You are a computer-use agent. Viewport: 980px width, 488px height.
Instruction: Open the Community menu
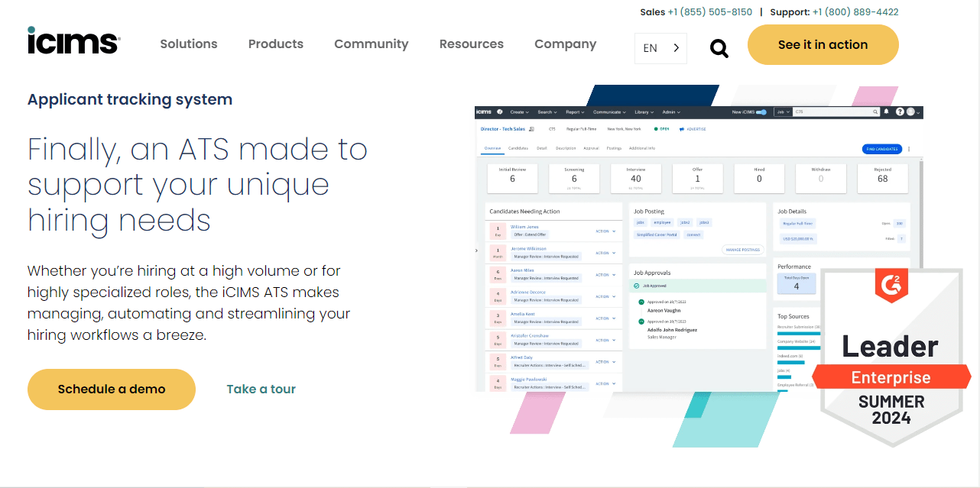point(372,44)
